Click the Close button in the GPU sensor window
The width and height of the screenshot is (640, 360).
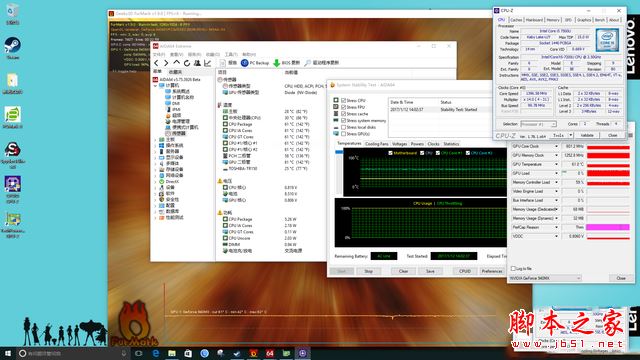point(621,278)
